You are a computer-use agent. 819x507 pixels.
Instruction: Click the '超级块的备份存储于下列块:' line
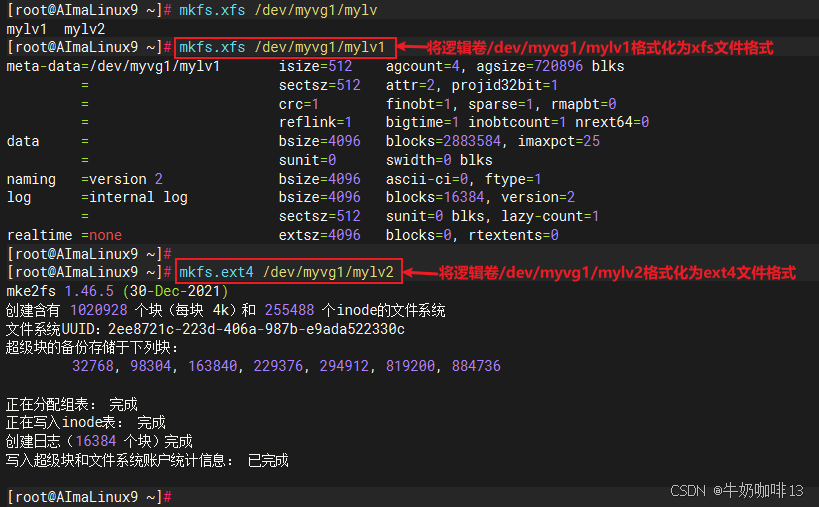(92, 347)
